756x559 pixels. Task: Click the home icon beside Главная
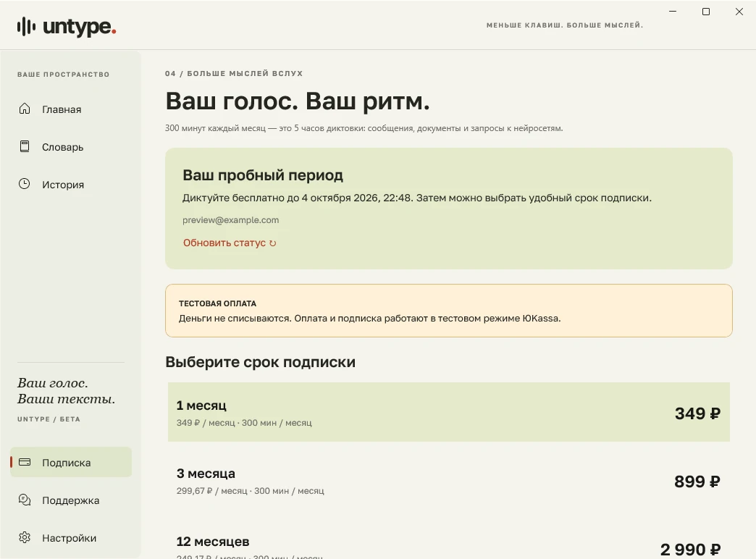click(x=25, y=109)
